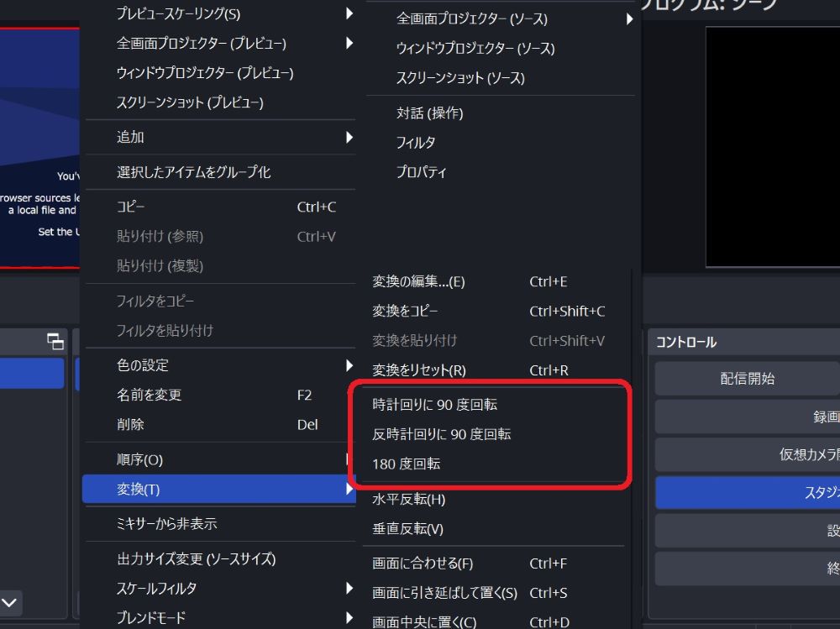This screenshot has width=840, height=629.
Task: Select スクリーンショット (ソース)
Action: [501, 78]
